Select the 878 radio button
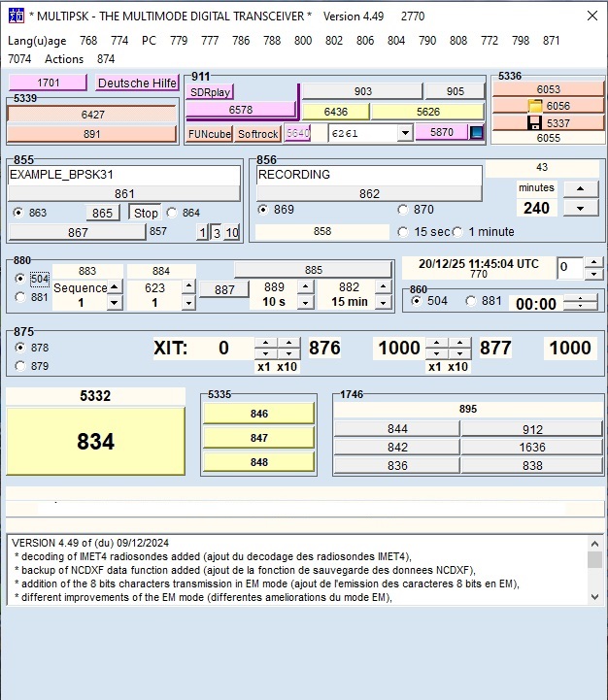Viewport: 608px width, 700px height. [20, 348]
